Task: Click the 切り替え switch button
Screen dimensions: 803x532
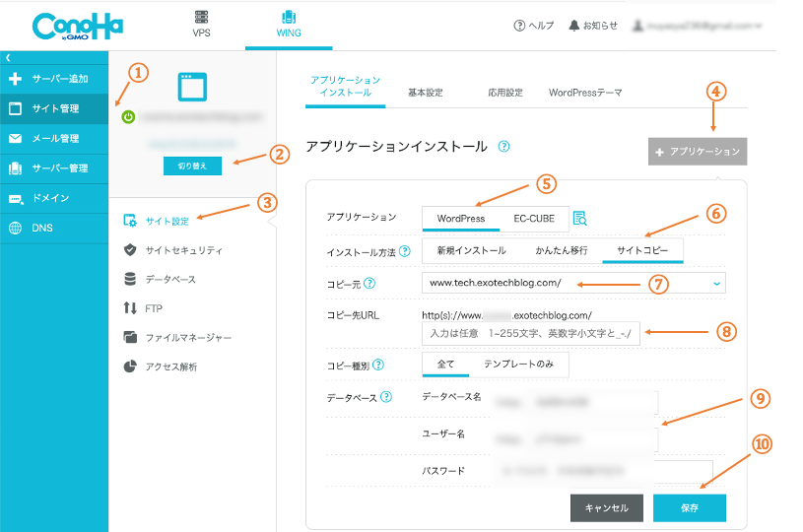Action: 192,166
